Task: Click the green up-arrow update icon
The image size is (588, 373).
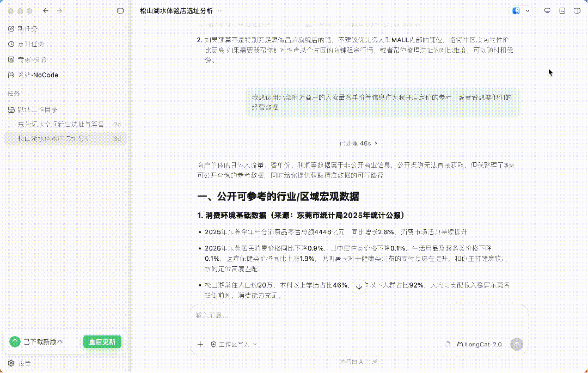Action: 15,341
